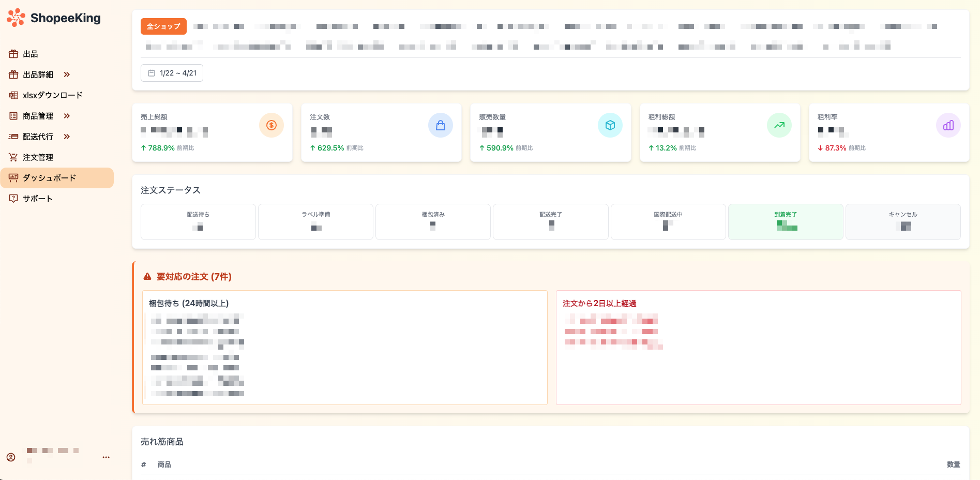This screenshot has height=480, width=980.
Task: Click the trending arrow icon on 粗利総額 card
Action: tap(779, 125)
